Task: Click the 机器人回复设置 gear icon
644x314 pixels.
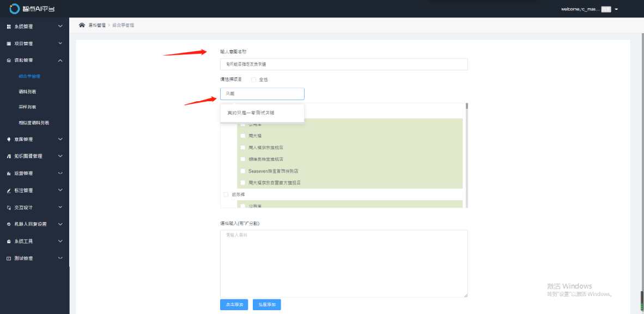Action: (x=9, y=225)
